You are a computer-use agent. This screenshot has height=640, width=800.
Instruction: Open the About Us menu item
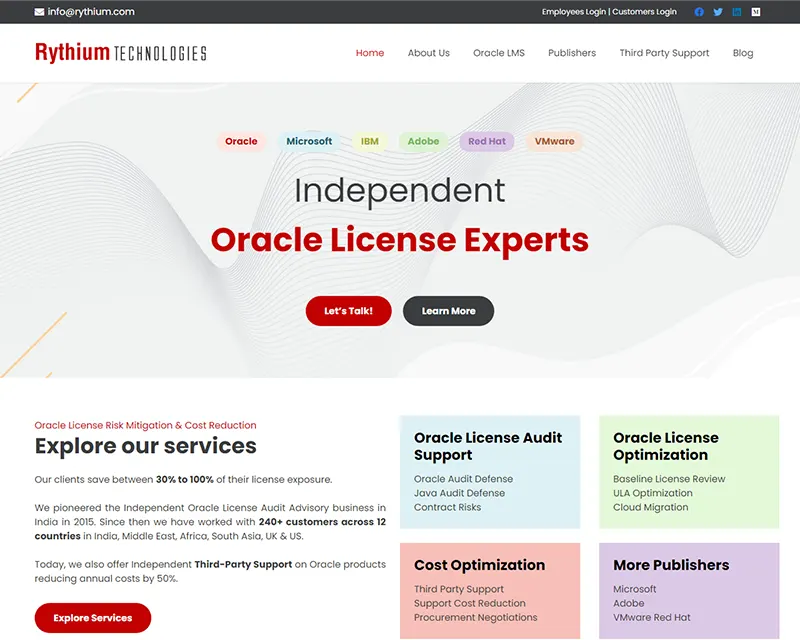point(429,53)
